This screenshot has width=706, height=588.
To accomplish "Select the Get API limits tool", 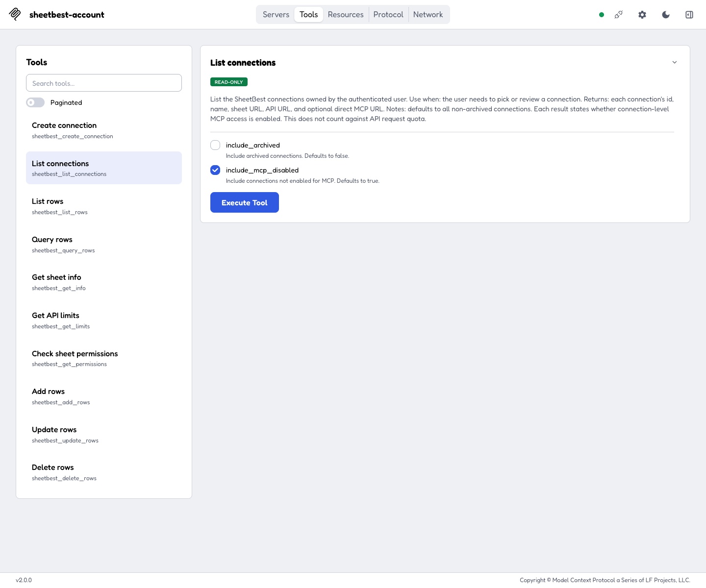I will coord(104,320).
